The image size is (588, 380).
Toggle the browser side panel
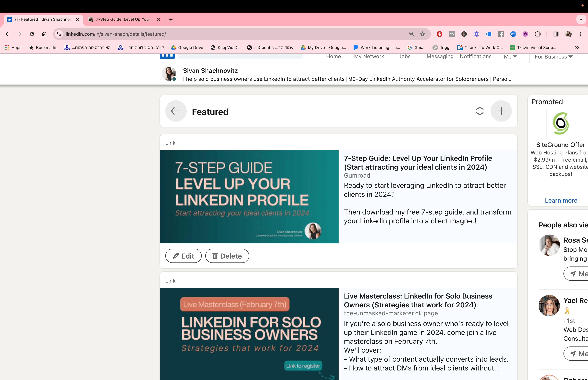point(556,34)
